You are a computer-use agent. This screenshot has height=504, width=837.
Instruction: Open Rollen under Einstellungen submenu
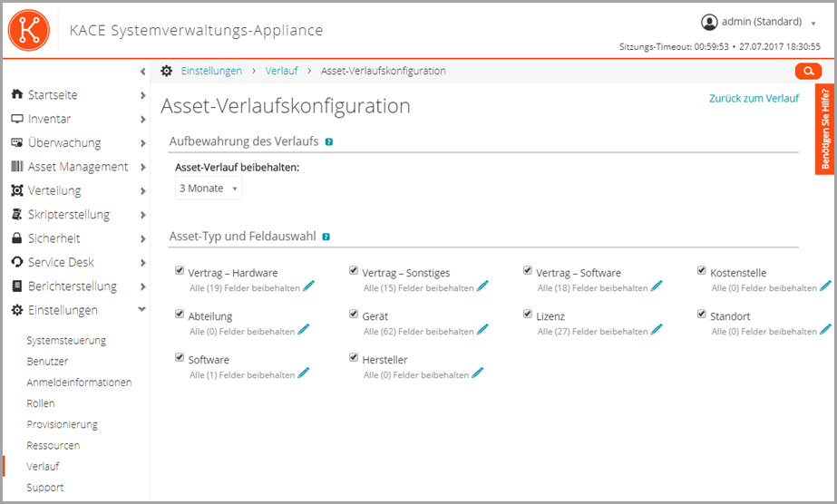[x=41, y=403]
